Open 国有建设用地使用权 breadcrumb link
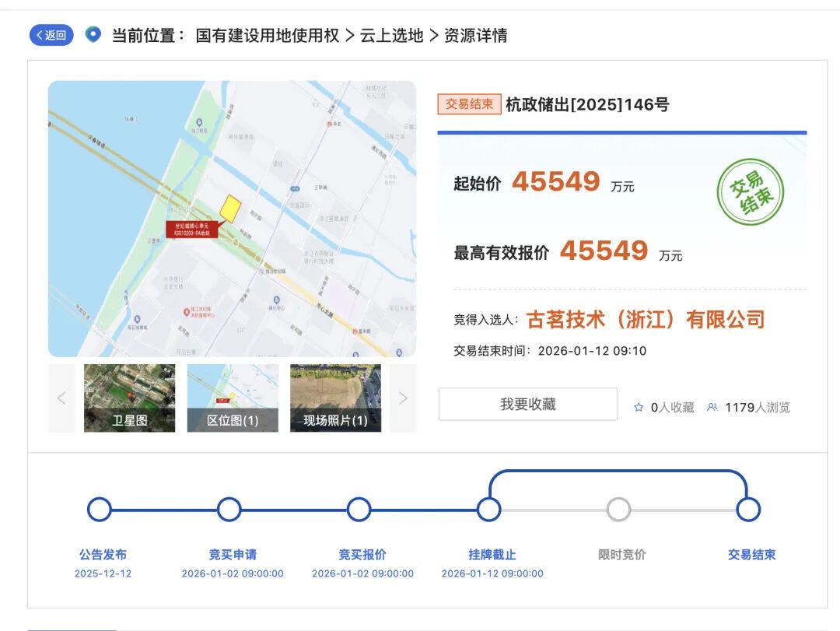Image resolution: width=840 pixels, height=631 pixels. tap(268, 35)
